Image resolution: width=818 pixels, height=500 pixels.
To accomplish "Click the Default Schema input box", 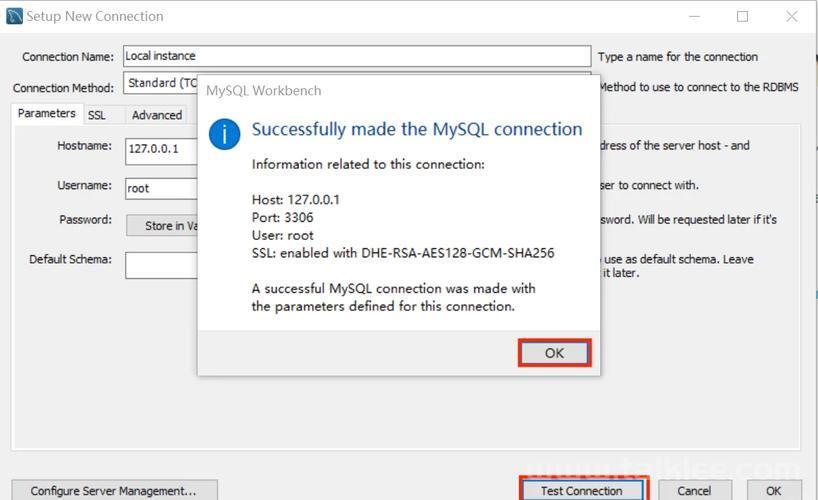I will [x=162, y=265].
